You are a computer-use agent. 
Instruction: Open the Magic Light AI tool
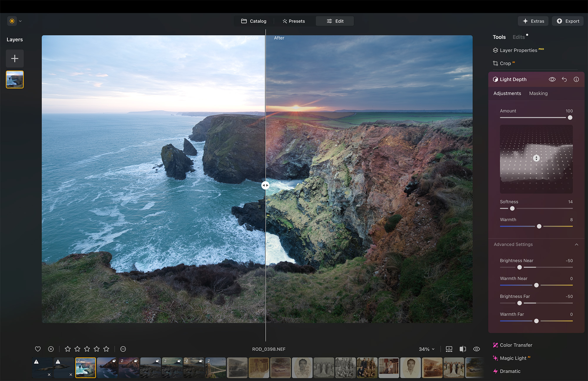pyautogui.click(x=514, y=358)
